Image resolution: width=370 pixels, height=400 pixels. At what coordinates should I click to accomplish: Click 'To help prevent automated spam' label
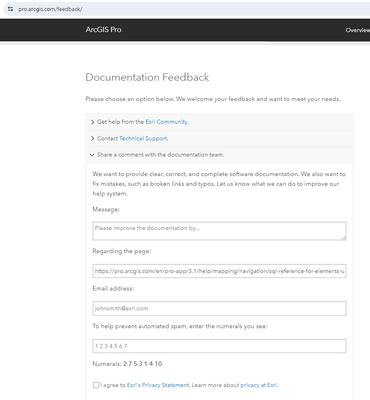click(180, 326)
